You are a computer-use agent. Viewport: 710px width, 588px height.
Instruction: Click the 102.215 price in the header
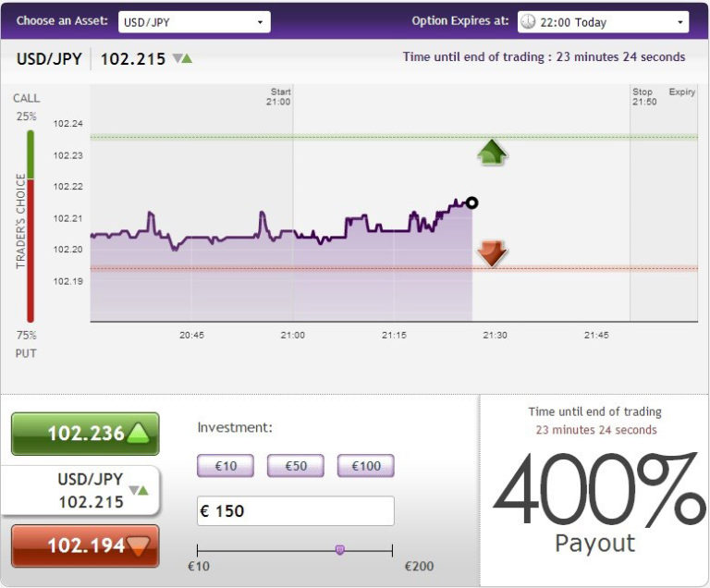pos(133,59)
